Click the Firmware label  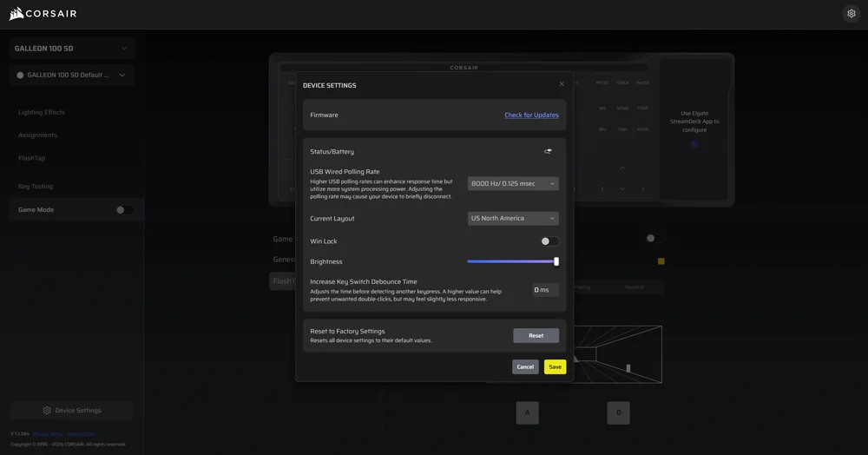324,115
